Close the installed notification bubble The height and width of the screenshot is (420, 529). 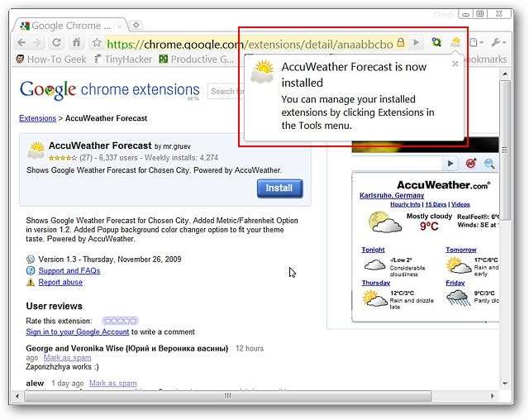tap(455, 64)
